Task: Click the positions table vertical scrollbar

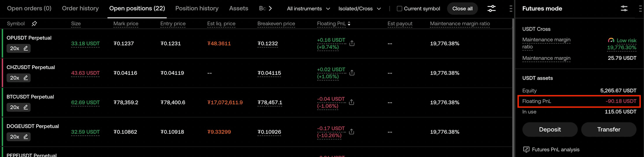Action: click(514, 88)
